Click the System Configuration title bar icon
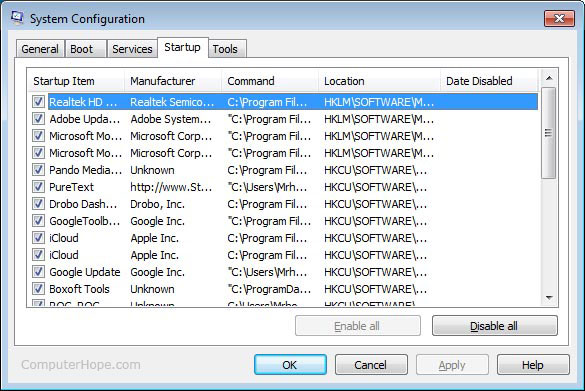 [x=17, y=17]
